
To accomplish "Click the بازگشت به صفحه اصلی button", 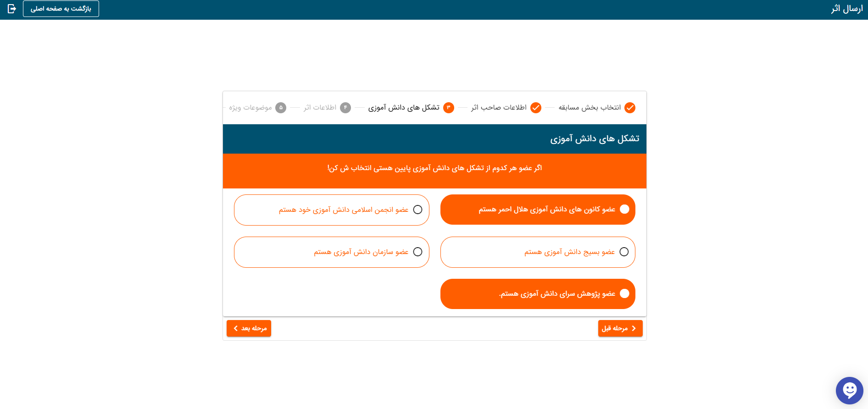I will 61,9.
